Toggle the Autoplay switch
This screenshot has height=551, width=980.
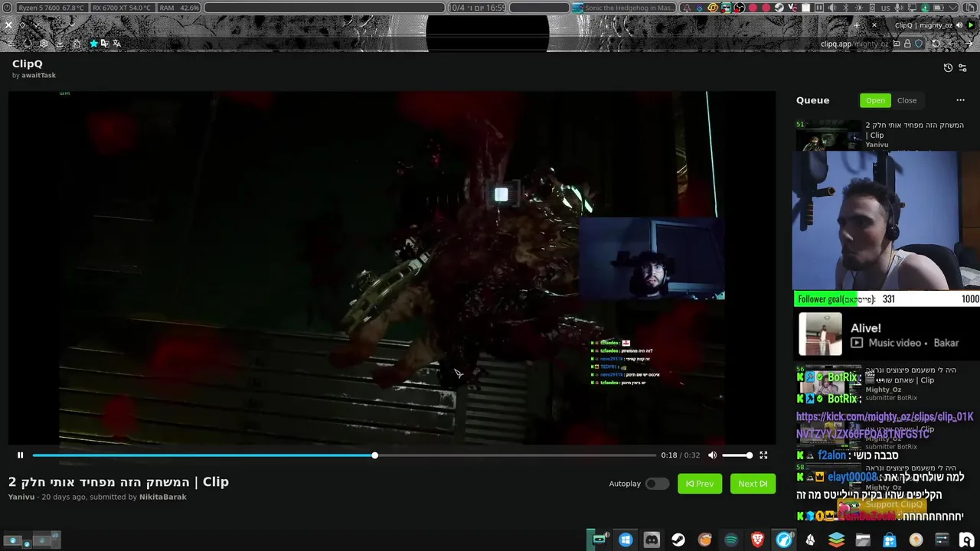(x=656, y=484)
